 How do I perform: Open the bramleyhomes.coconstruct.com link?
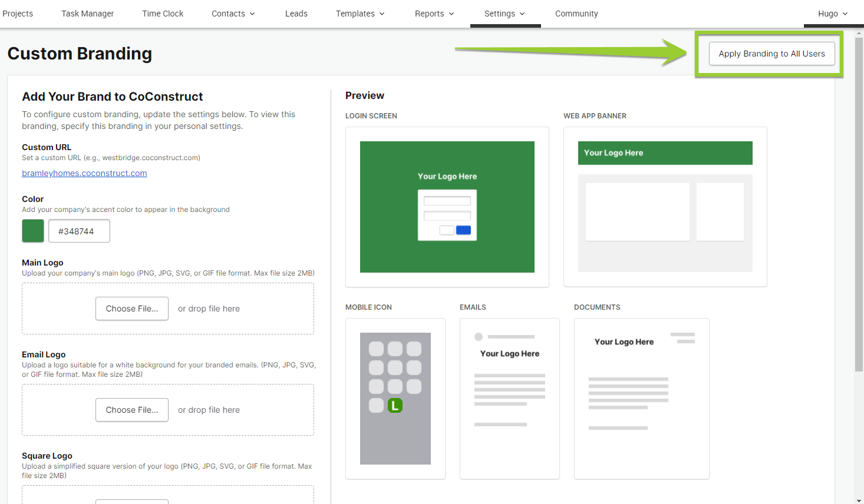click(84, 173)
